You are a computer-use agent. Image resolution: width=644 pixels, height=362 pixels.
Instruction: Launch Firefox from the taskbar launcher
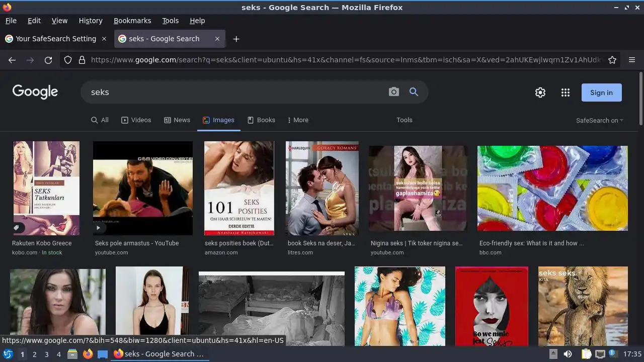coord(88,354)
